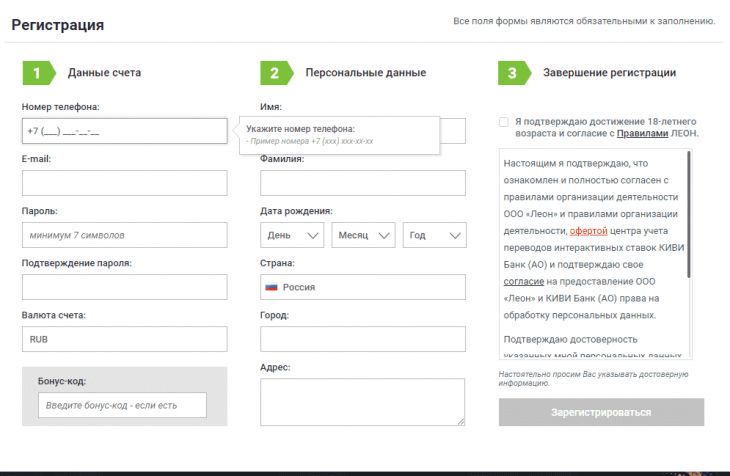Viewport: 730px width, 476px height.
Task: Open the День dropdown
Action: click(x=292, y=235)
